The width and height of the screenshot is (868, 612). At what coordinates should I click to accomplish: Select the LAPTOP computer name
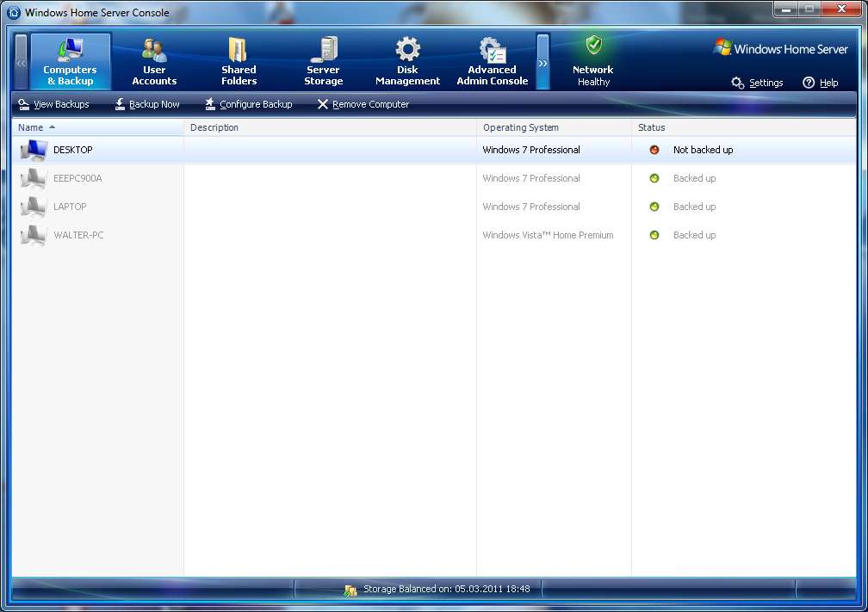70,207
